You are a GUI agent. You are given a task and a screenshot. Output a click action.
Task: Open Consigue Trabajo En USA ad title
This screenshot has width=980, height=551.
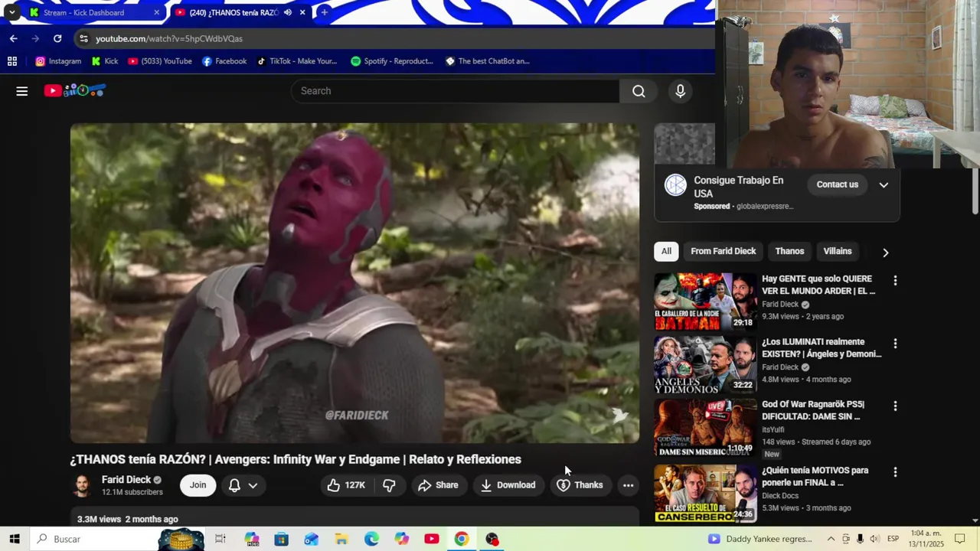(738, 187)
